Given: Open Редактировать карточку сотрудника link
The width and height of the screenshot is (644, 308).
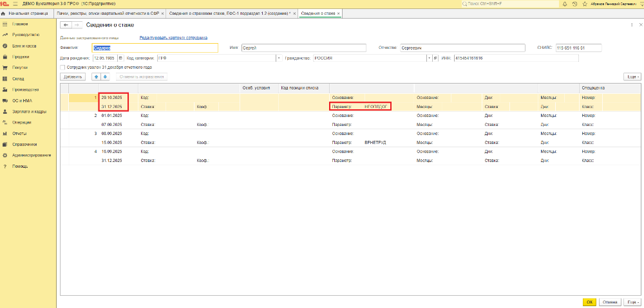Looking at the screenshot, I should point(173,38).
